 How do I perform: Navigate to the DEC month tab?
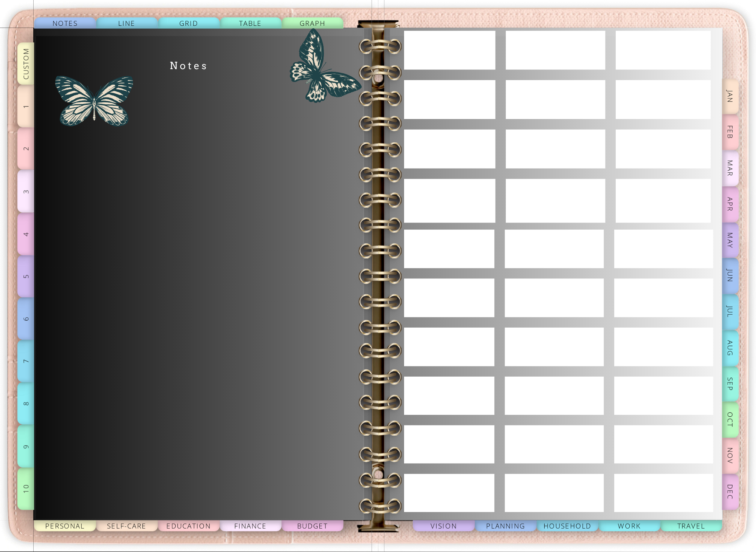click(x=730, y=492)
